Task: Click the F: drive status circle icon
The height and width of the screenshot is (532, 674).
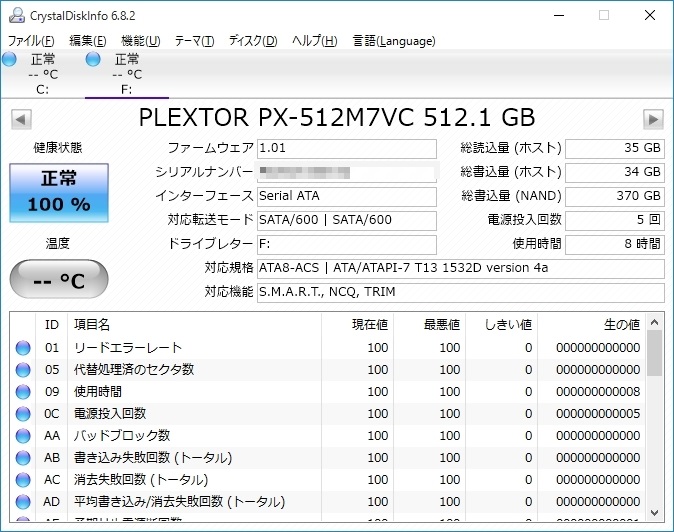Action: point(93,59)
